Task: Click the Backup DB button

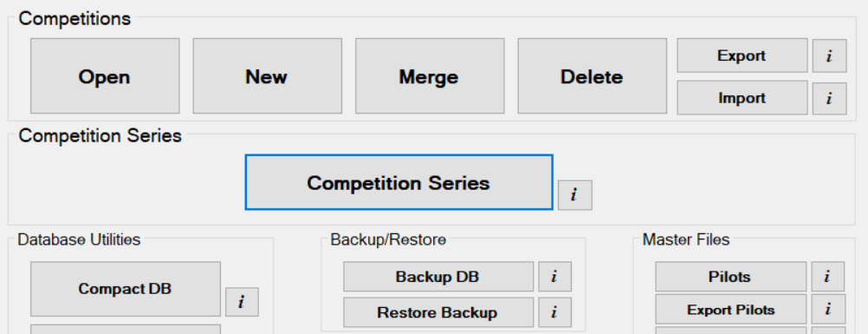Action: tap(438, 277)
